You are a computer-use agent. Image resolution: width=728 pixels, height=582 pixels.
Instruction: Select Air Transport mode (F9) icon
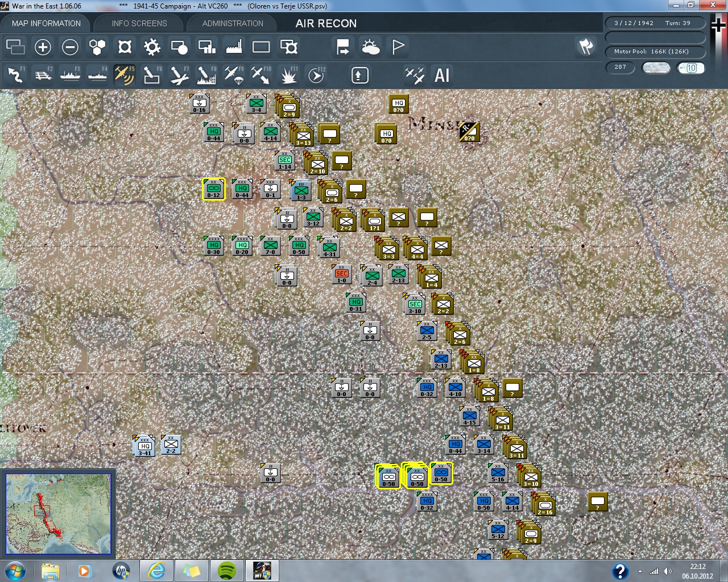click(234, 75)
